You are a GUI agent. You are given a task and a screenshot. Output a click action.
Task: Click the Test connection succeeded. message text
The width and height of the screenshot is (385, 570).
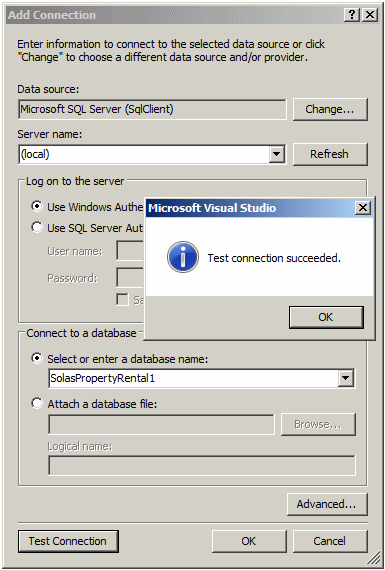[x=274, y=258]
